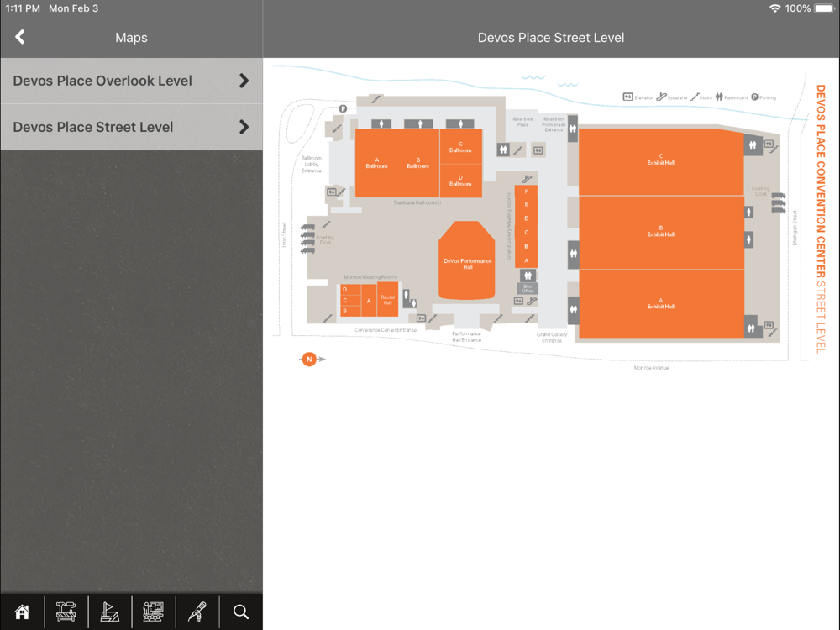840x630 pixels.
Task: Tap Ballroom D on the map
Action: coord(460,180)
